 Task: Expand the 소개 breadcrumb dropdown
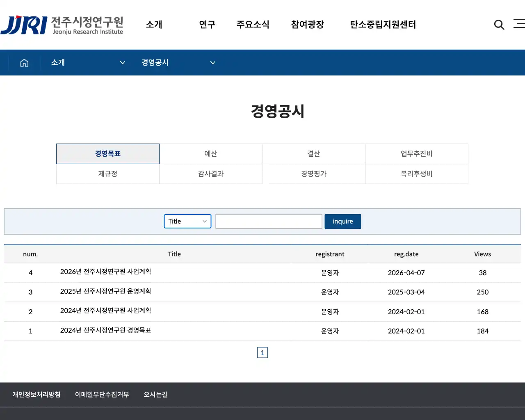(88, 63)
